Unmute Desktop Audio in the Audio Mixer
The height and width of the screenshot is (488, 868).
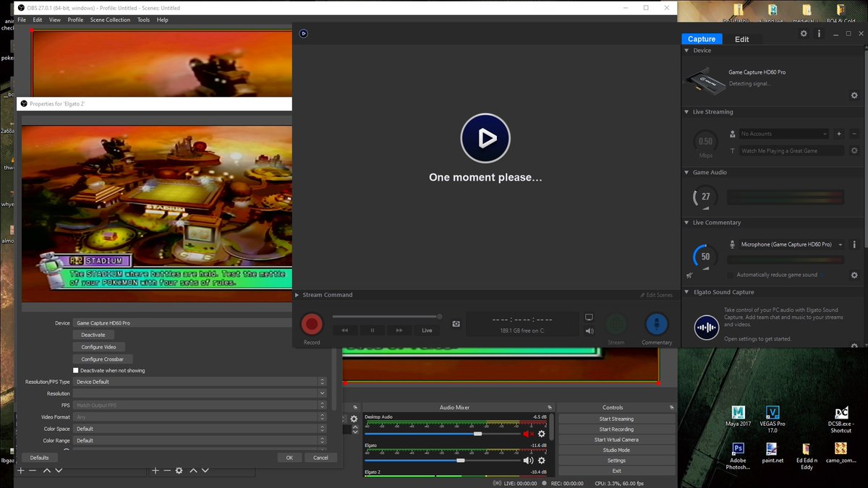pos(527,432)
